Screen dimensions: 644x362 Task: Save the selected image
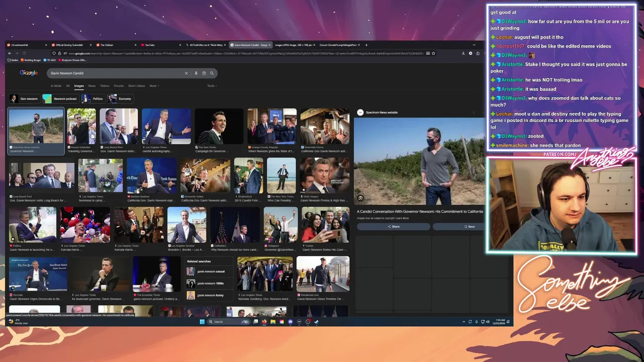[x=469, y=227]
